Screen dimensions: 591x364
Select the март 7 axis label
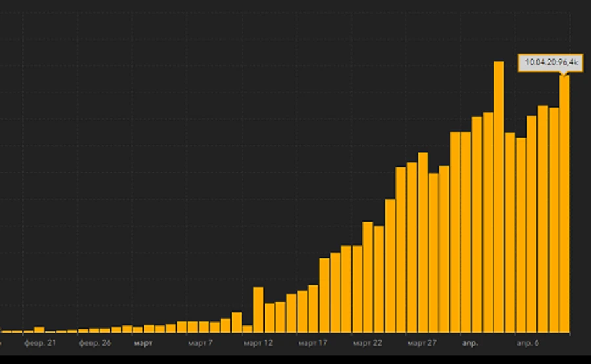pyautogui.click(x=200, y=343)
